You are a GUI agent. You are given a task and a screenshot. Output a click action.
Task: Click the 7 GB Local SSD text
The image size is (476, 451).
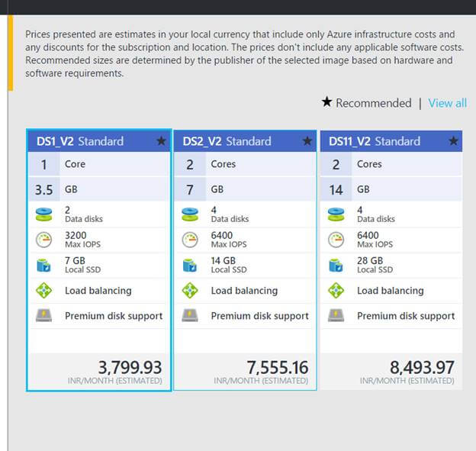point(82,265)
